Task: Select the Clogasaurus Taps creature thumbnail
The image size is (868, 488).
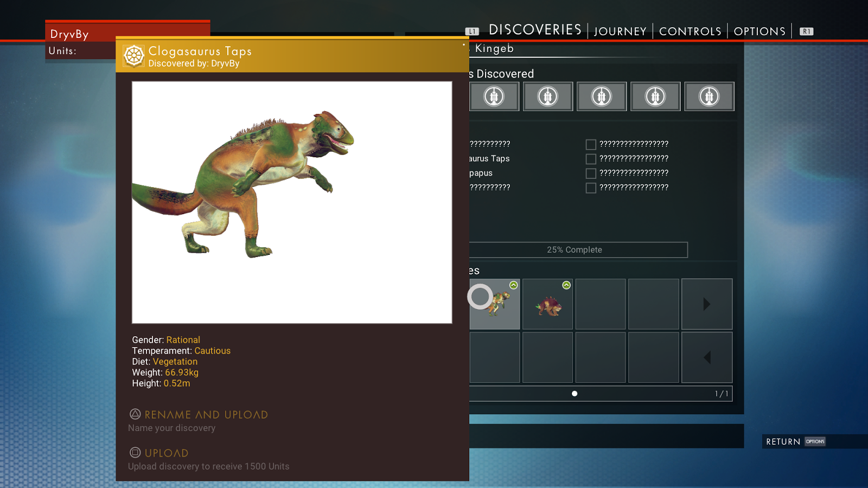Action: tap(495, 304)
